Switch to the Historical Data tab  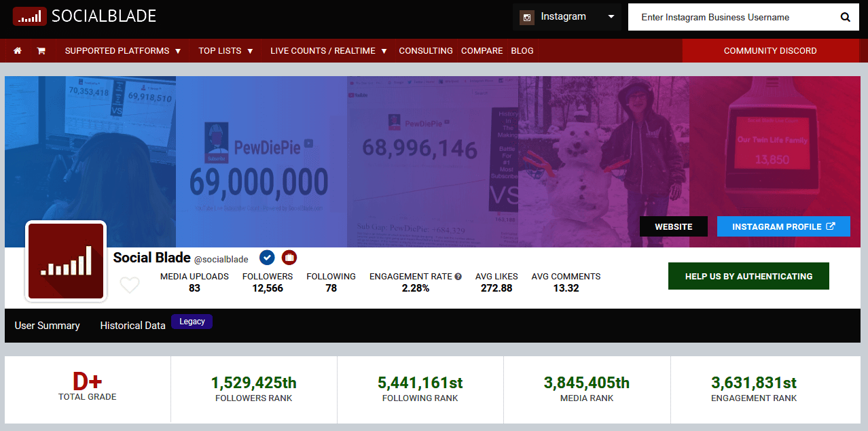click(x=132, y=326)
